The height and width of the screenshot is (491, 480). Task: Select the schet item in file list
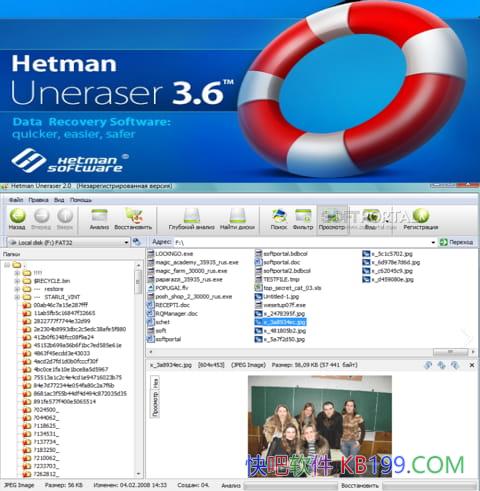(x=163, y=322)
